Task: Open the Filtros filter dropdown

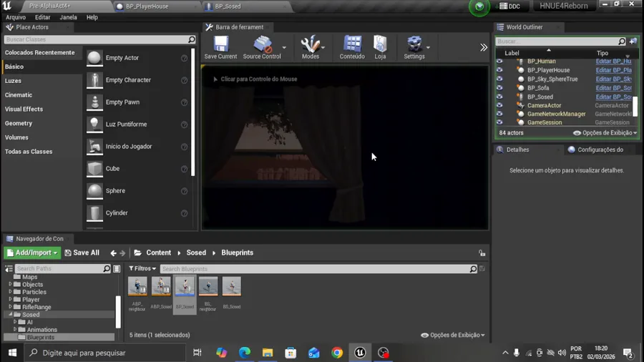Action: (142, 268)
